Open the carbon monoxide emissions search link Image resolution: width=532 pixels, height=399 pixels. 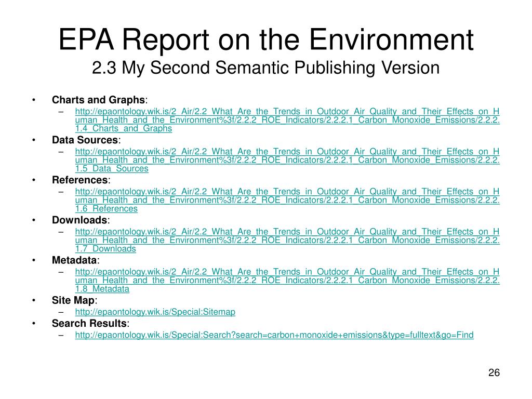pos(274,335)
